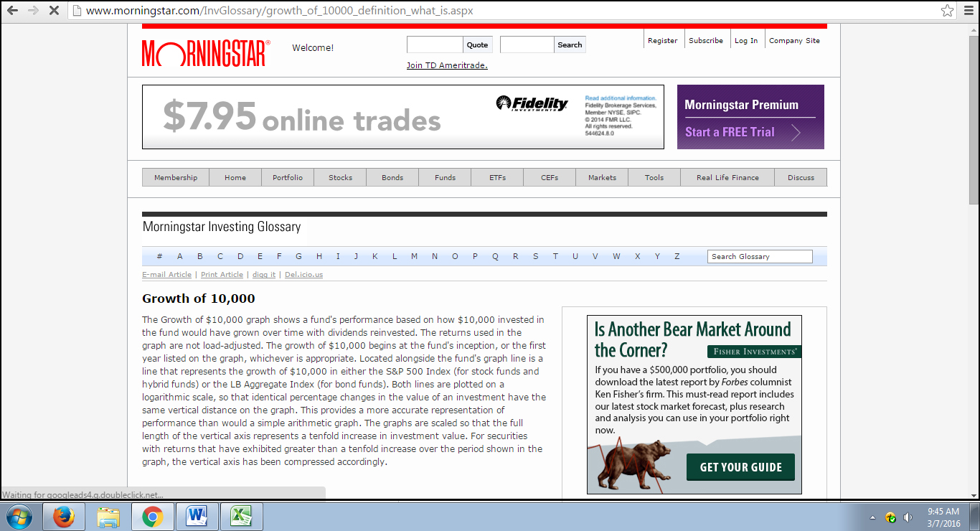
Task: Click the volume speaker tray icon
Action: pyautogui.click(x=908, y=517)
